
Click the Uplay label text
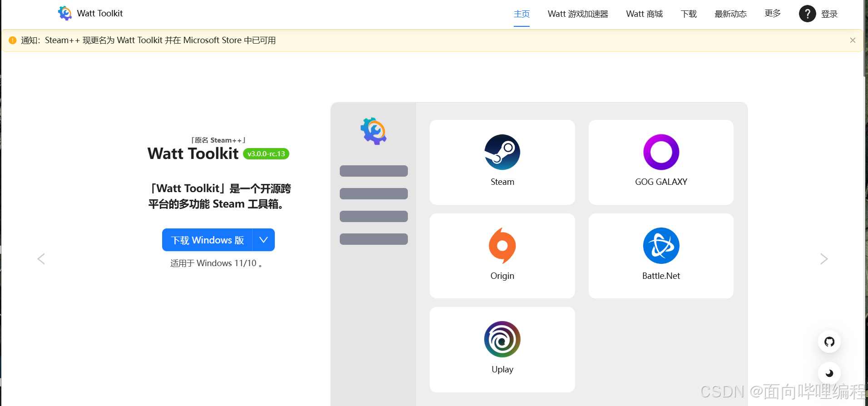(x=502, y=369)
